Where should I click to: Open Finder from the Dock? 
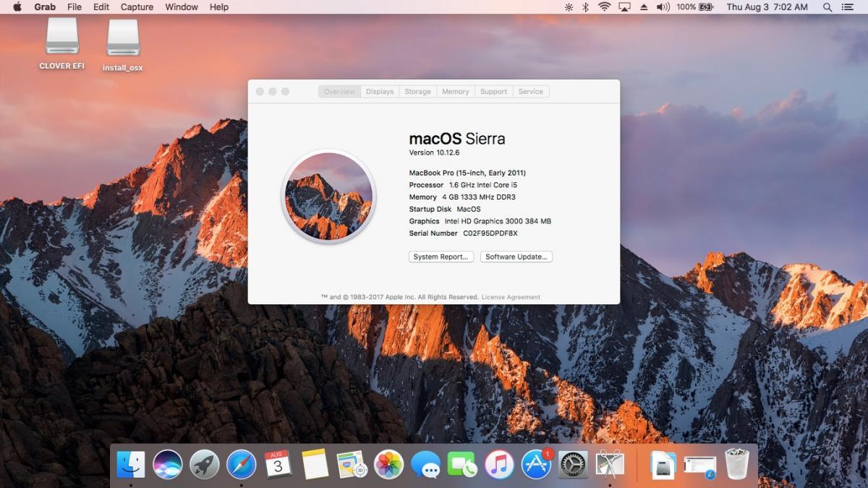pyautogui.click(x=131, y=464)
